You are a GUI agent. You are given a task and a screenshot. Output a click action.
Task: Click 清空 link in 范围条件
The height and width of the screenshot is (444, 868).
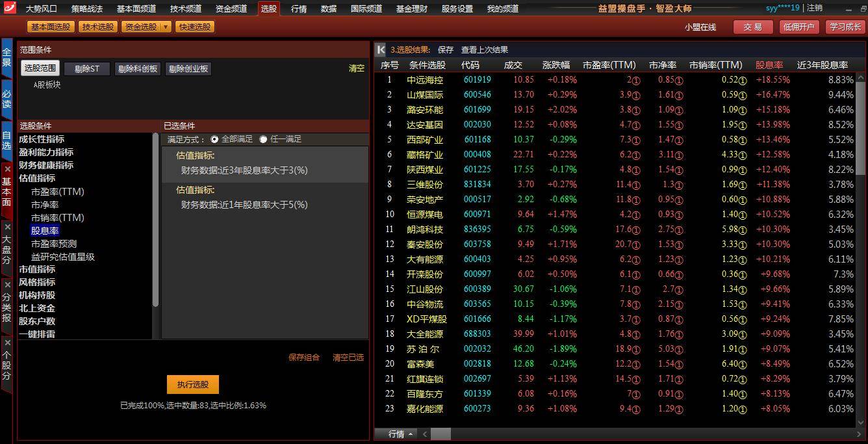357,68
